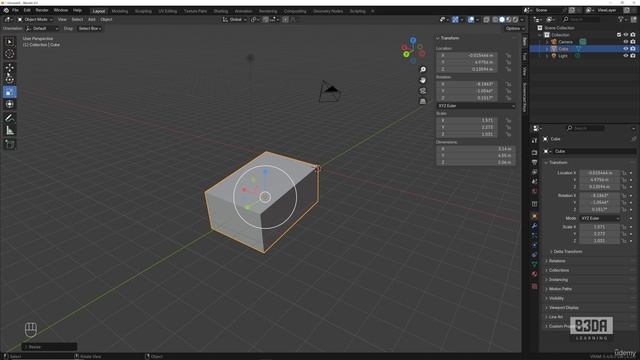Pick the Transform tool in toolbar
640x360 pixels.
tap(9, 104)
